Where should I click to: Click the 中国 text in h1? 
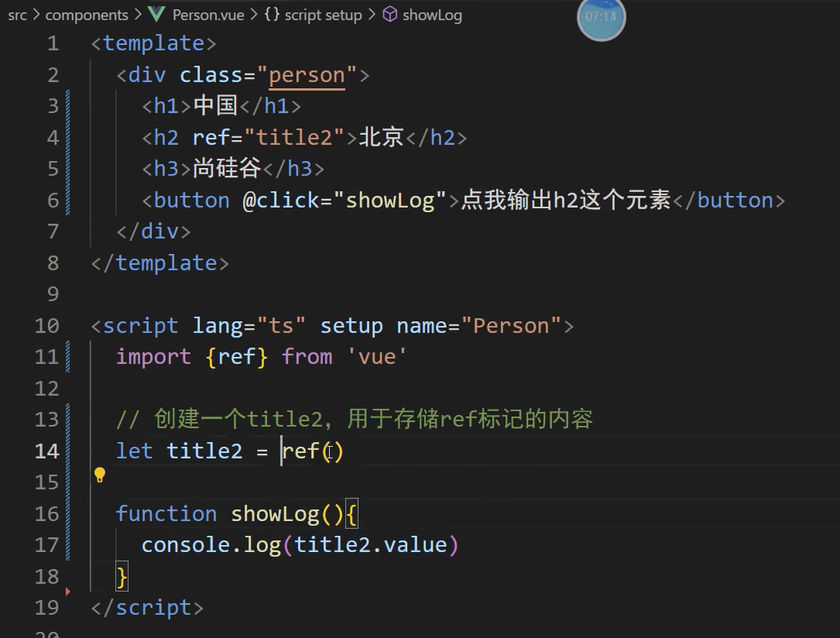click(215, 105)
